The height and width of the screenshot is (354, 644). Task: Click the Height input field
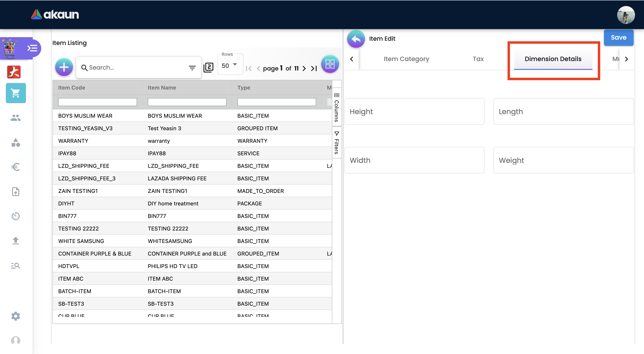pos(414,111)
